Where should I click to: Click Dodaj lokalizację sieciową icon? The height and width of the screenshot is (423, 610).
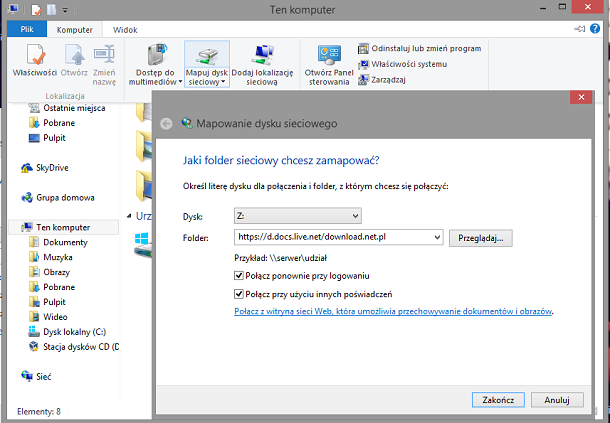[x=262, y=55]
